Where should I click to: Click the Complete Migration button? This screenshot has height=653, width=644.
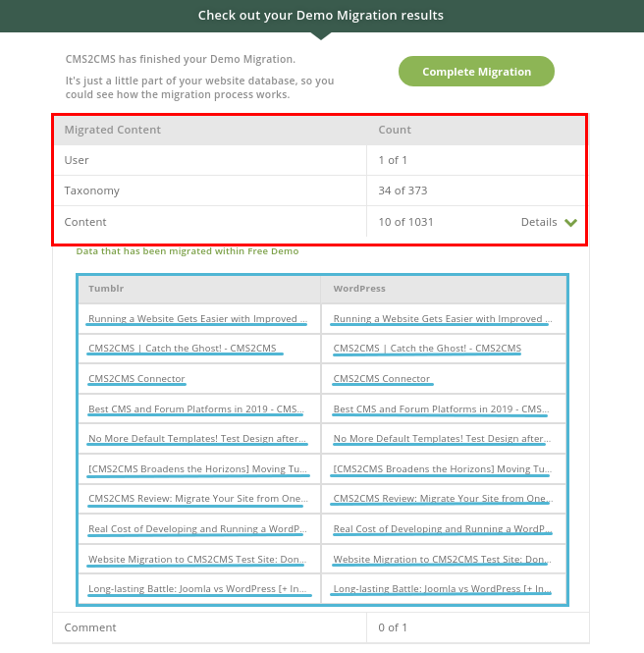point(476,72)
